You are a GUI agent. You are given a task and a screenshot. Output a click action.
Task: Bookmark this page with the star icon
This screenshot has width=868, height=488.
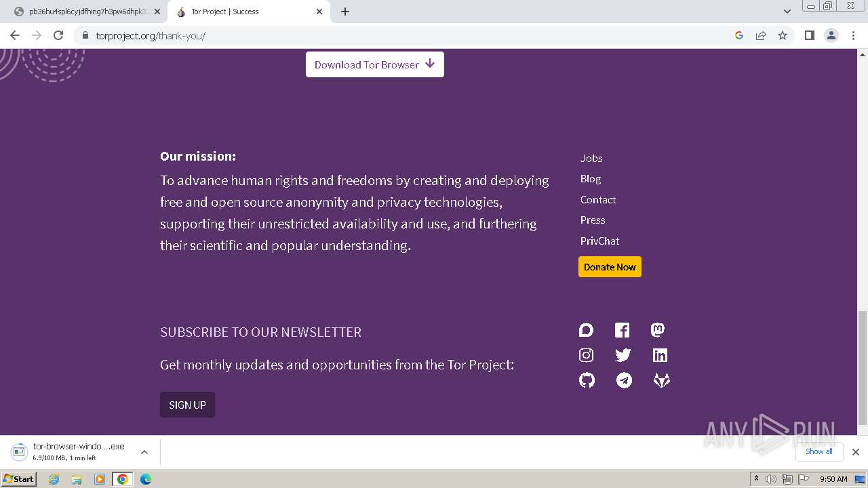pos(783,35)
